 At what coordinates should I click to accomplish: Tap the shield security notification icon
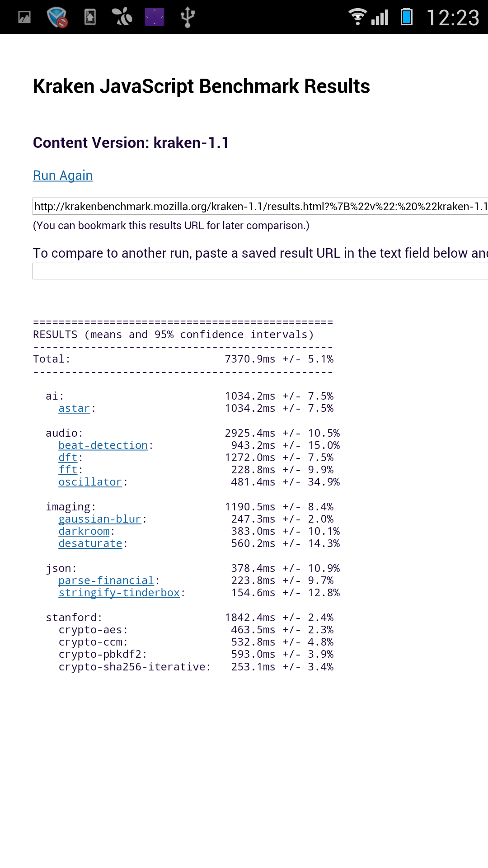[57, 17]
